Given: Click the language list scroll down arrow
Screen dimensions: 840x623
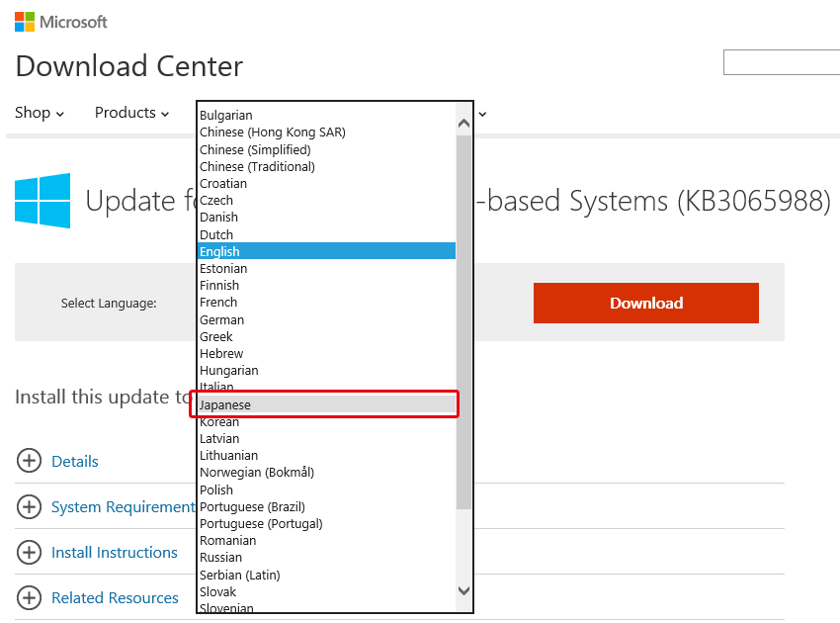Looking at the screenshot, I should point(463,590).
